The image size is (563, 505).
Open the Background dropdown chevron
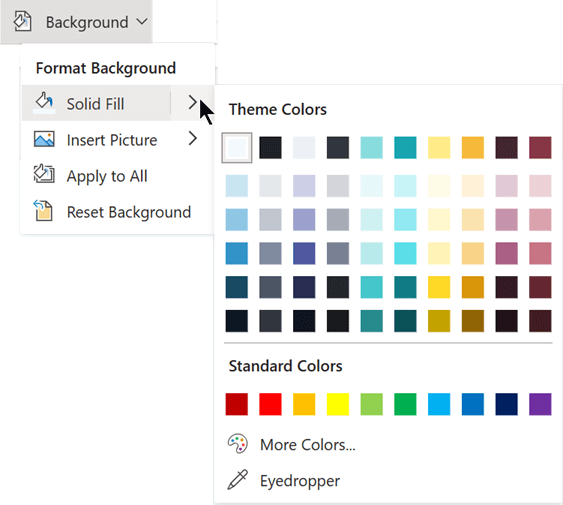pyautogui.click(x=142, y=22)
